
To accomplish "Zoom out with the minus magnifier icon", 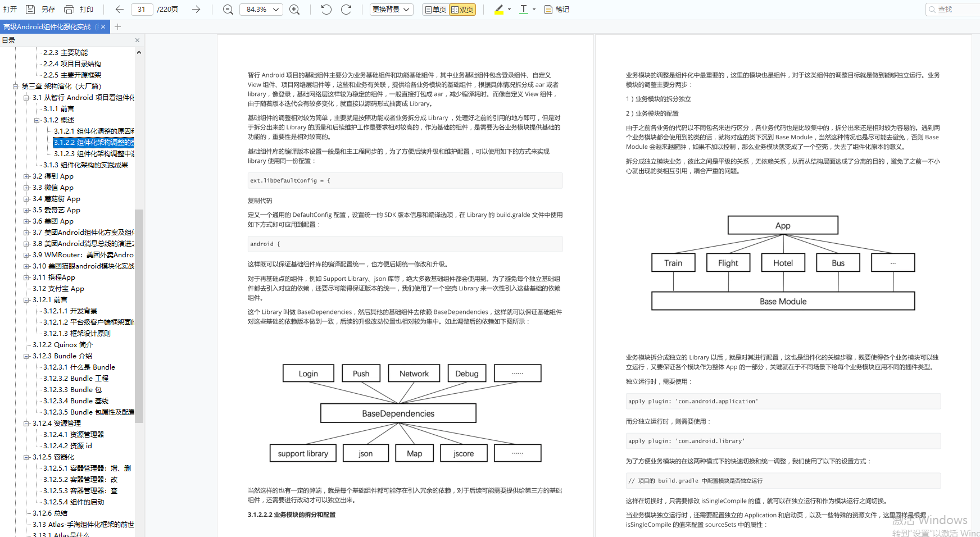I will click(228, 10).
